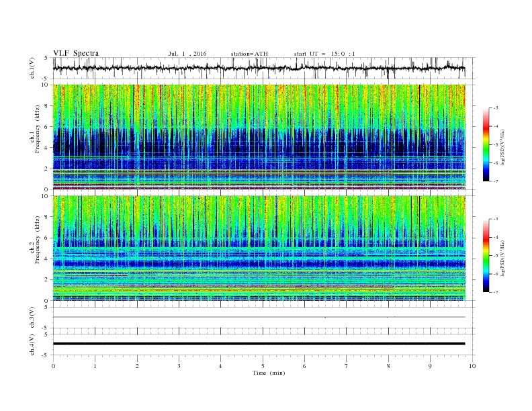The width and height of the screenshot is (532, 411).
Task: Click the "Time (min)" x-axis label
Action: [x=269, y=373]
